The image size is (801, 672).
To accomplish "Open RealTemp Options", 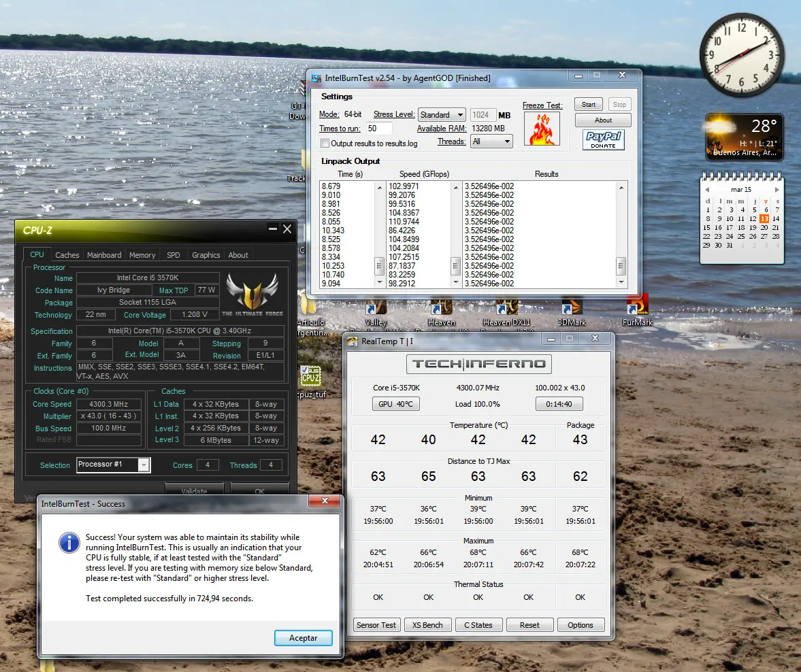I will click(581, 625).
